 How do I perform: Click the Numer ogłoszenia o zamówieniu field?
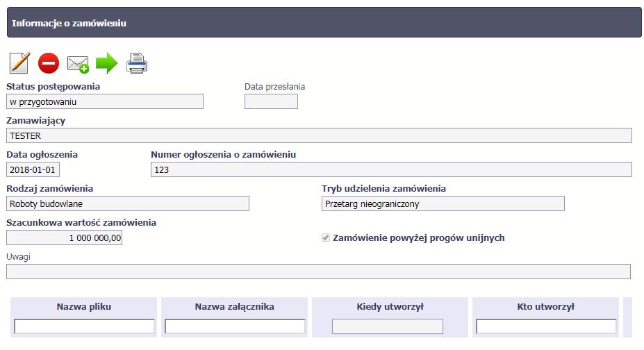pos(391,169)
